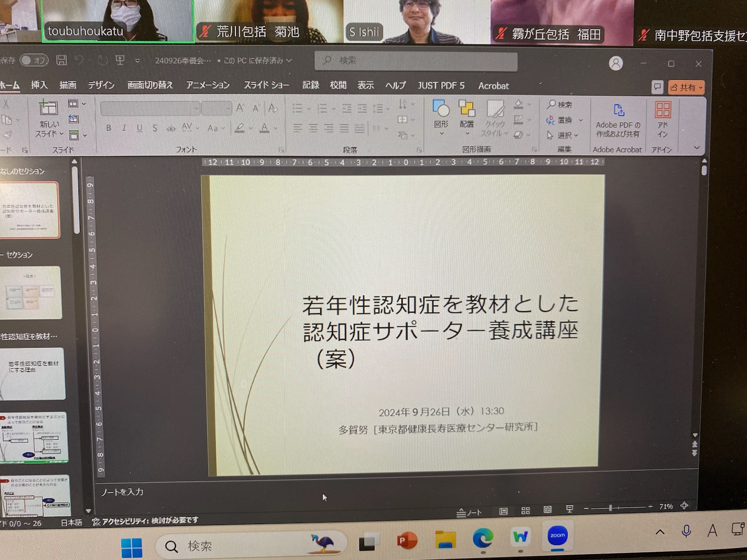Screen dimensions: 747x560
Task: Open PowerPoint from the Windows taskbar
Action: pos(406,540)
